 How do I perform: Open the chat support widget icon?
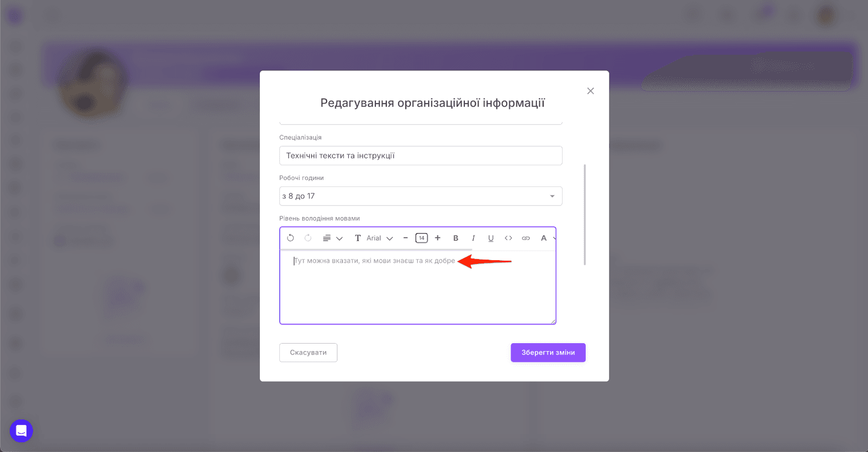tap(21, 431)
